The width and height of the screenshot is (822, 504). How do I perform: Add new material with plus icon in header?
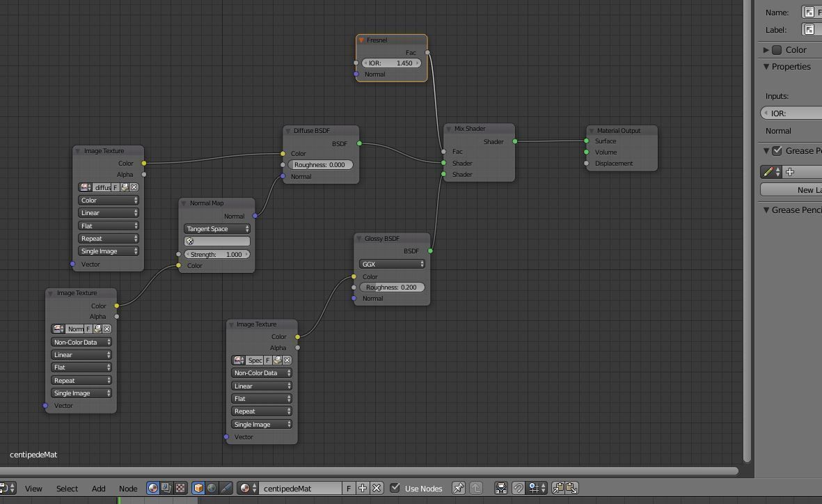362,488
